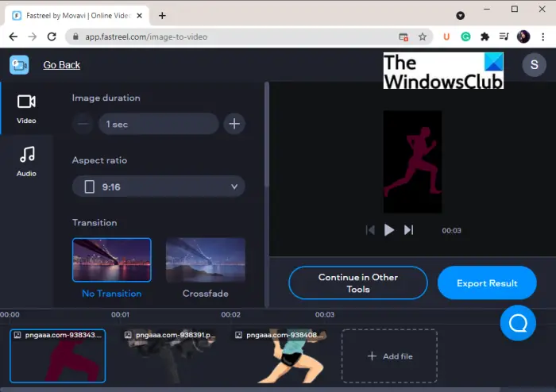
Task: Open the media control playlist icon
Action: 504,37
